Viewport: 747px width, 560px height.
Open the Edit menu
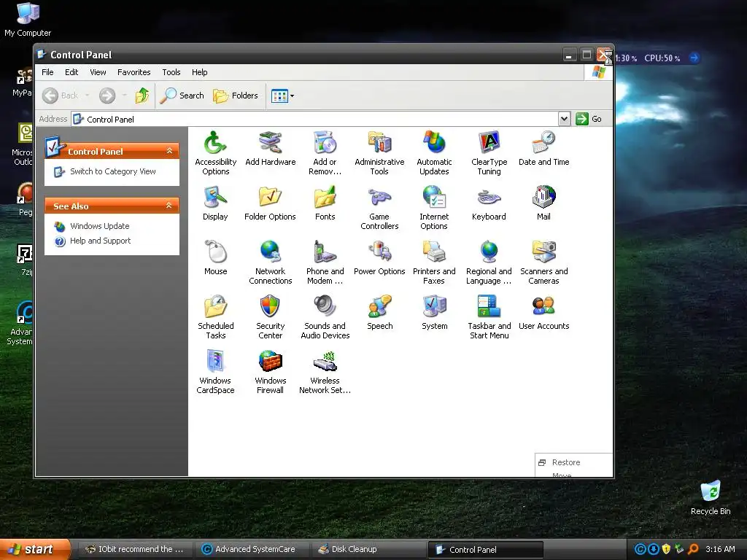pos(71,72)
